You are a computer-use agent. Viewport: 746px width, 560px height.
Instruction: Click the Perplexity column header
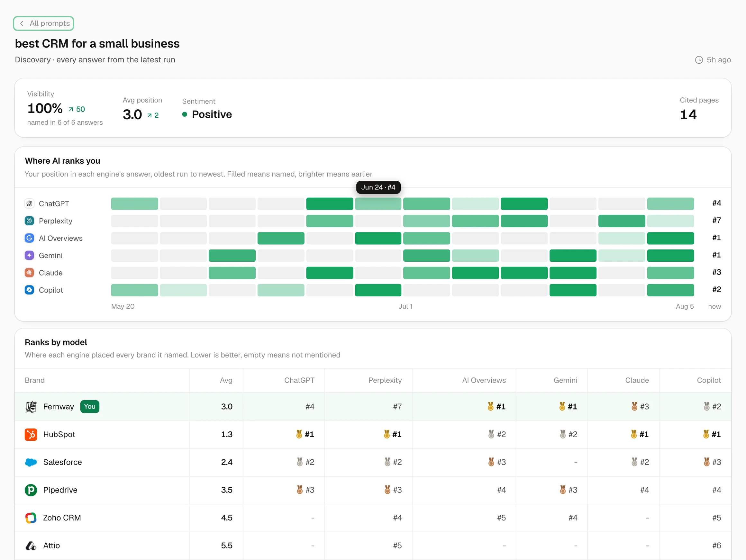click(x=385, y=380)
